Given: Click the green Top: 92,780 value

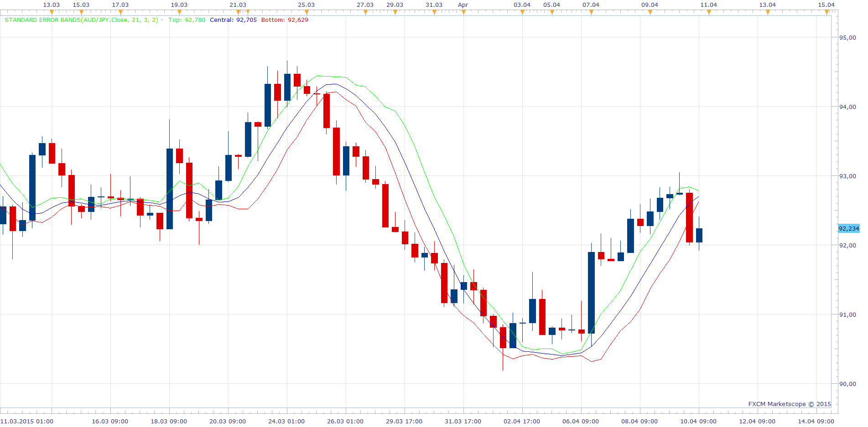Looking at the screenshot, I should (x=187, y=20).
